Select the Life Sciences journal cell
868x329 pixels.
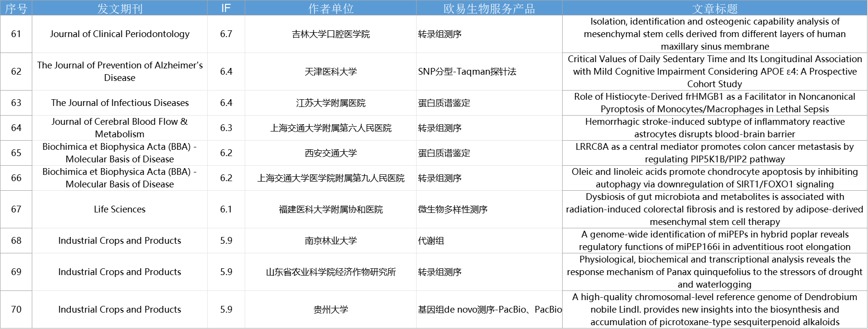coord(119,210)
